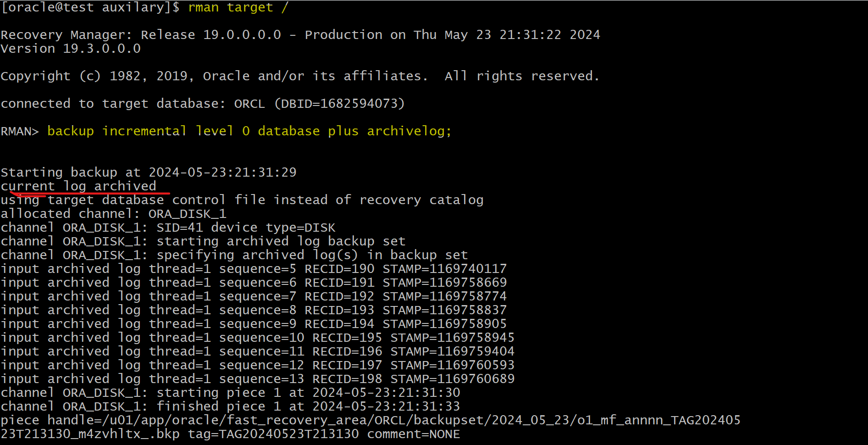Click the RMAN> prompt

(20, 132)
